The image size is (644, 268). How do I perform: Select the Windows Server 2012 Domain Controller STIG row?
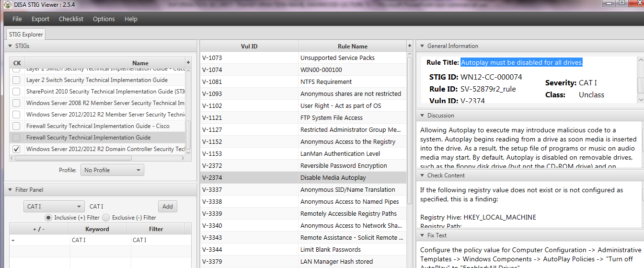pos(98,149)
